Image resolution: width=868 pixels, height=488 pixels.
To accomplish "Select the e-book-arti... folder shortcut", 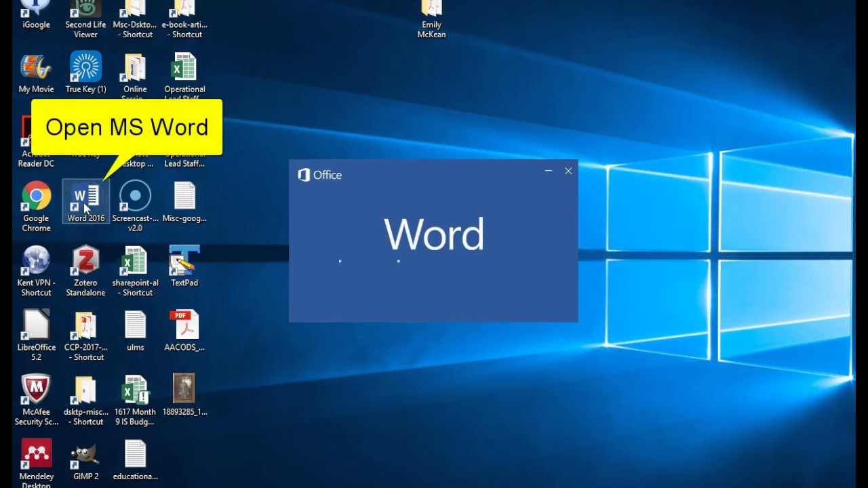I will tap(184, 19).
